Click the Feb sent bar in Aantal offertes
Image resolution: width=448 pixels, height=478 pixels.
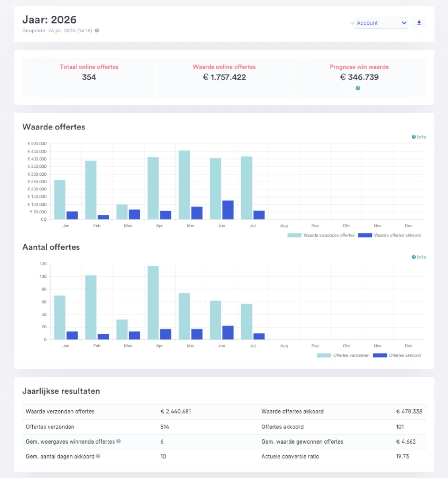pyautogui.click(x=91, y=308)
